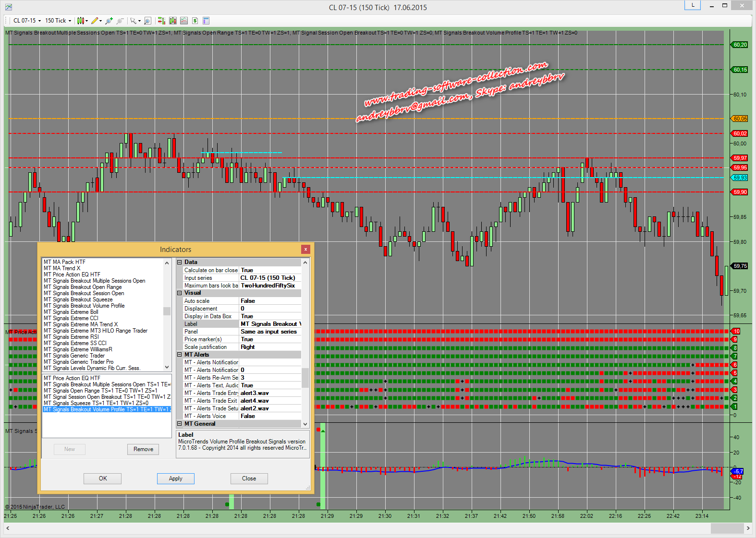Click the Auto scale value field
This screenshot has width=756, height=538.
click(x=270, y=301)
